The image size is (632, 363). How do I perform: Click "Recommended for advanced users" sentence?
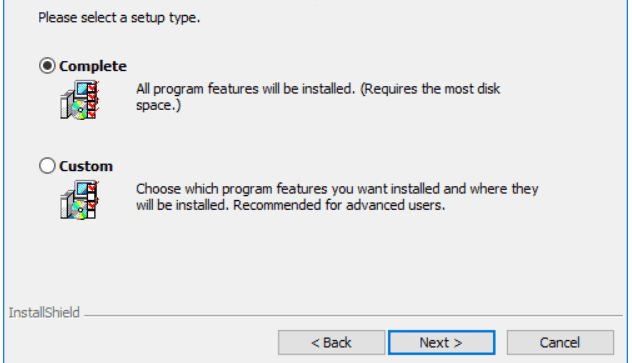[339, 205]
